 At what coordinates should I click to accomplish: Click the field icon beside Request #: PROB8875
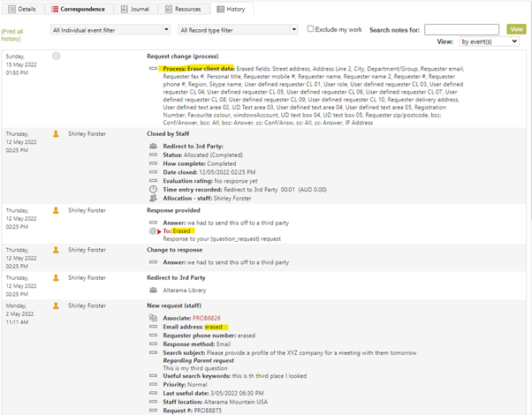[154, 411]
